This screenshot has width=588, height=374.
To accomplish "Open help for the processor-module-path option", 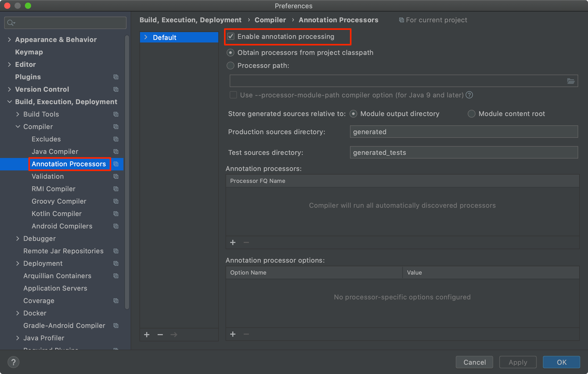I will [x=469, y=95].
